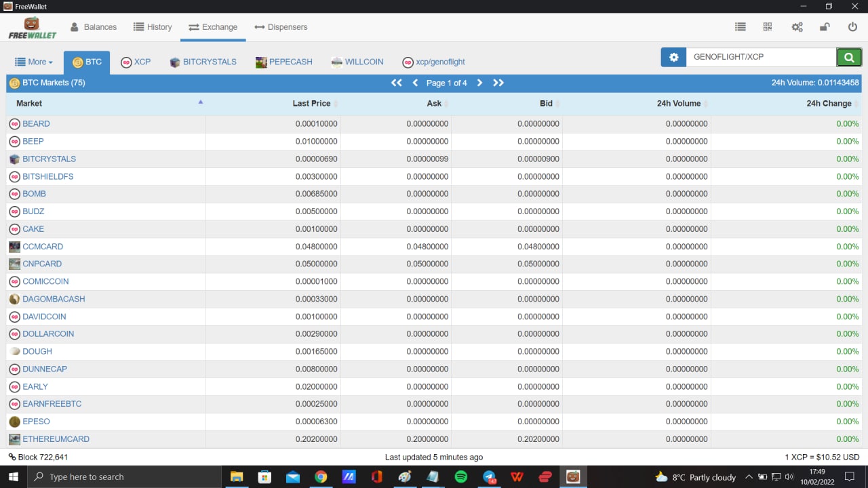
Task: Open the COMICCOIN market link
Action: click(45, 282)
